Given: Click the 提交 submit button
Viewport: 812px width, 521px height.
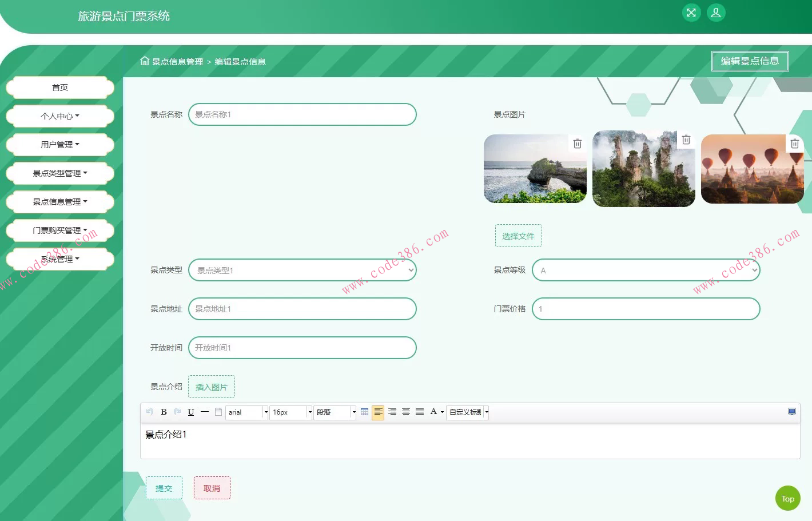Looking at the screenshot, I should tap(164, 488).
